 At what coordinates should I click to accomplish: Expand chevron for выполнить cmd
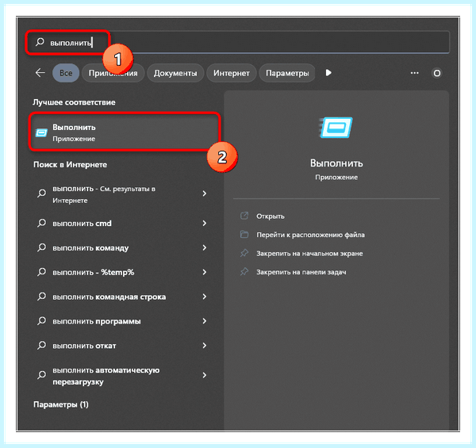click(205, 224)
